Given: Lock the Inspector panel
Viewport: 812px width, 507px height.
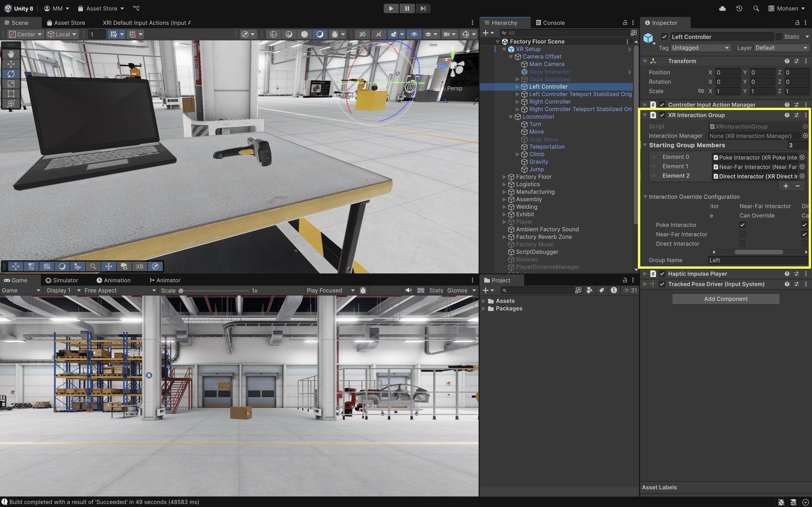Looking at the screenshot, I should click(x=797, y=23).
